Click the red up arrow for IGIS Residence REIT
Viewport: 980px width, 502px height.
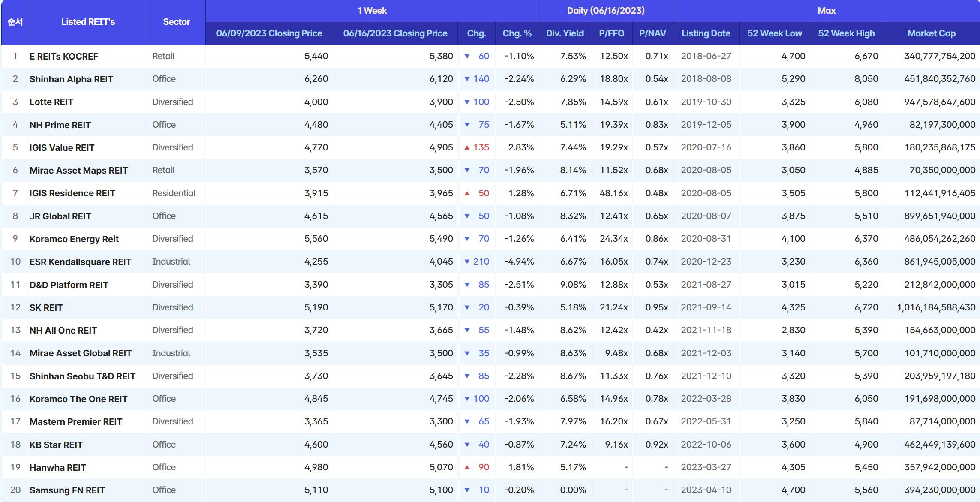click(467, 193)
